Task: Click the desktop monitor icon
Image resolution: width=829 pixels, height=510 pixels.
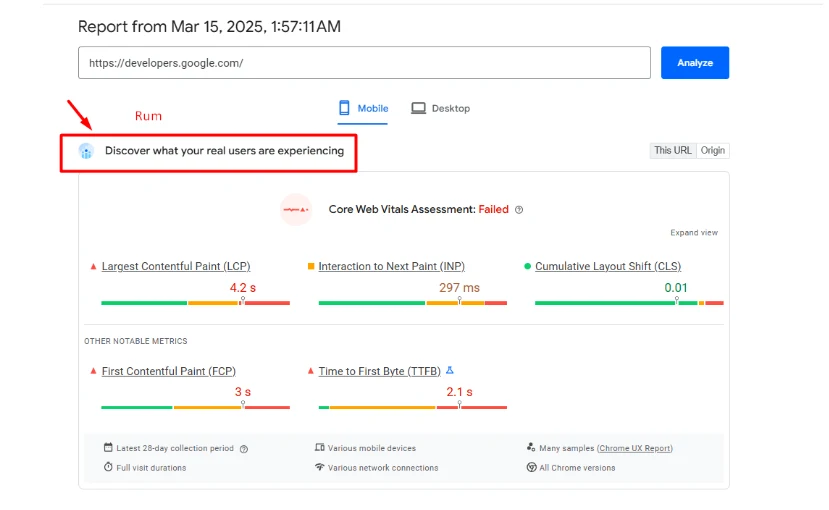Action: tap(418, 108)
